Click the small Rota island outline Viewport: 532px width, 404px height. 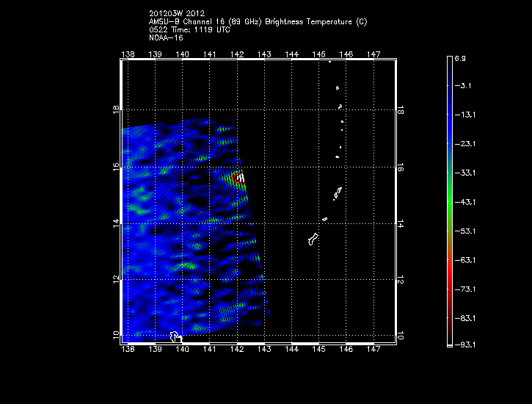[324, 219]
